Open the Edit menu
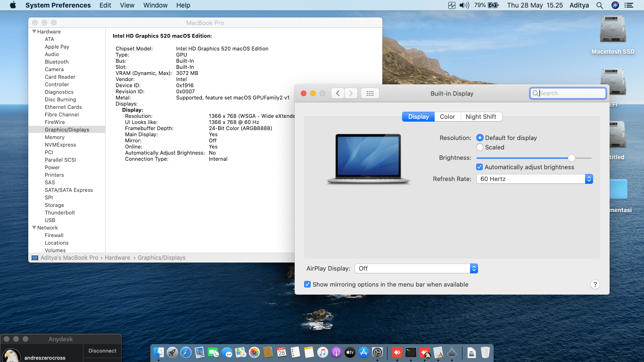 click(105, 5)
